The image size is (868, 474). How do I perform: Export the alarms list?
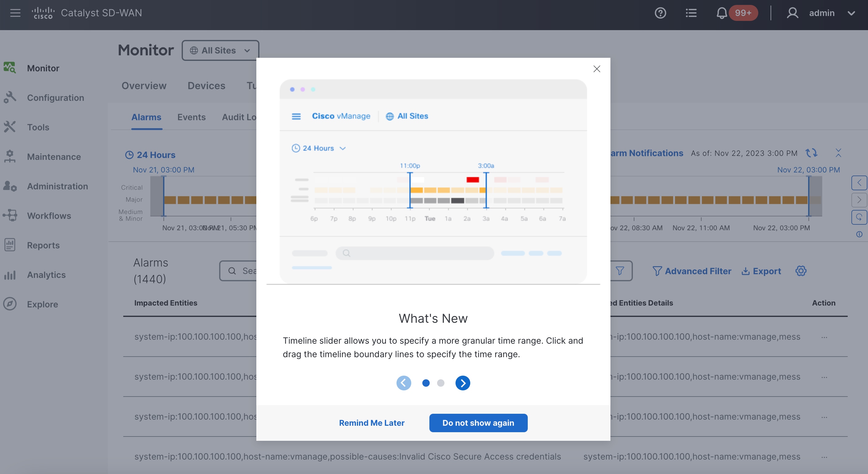[x=761, y=271]
